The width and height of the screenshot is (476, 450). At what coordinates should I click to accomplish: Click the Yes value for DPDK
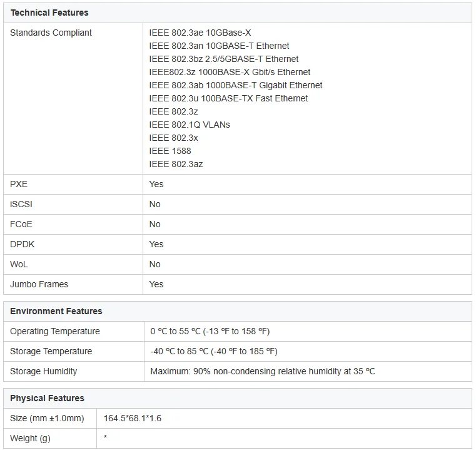156,244
